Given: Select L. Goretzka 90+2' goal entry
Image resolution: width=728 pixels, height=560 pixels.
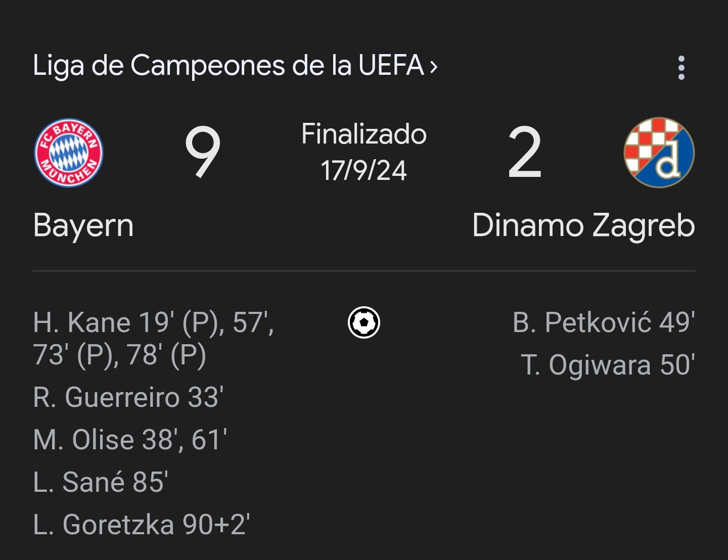Looking at the screenshot, I should coord(142,525).
